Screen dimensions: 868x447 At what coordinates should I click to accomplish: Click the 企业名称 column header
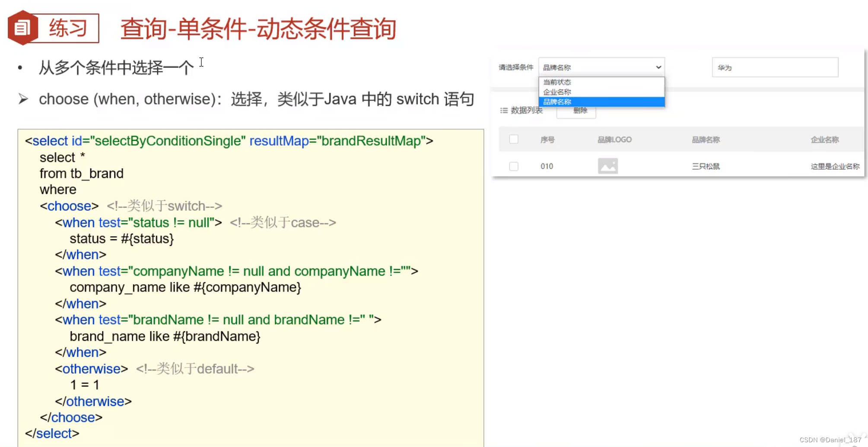(824, 139)
